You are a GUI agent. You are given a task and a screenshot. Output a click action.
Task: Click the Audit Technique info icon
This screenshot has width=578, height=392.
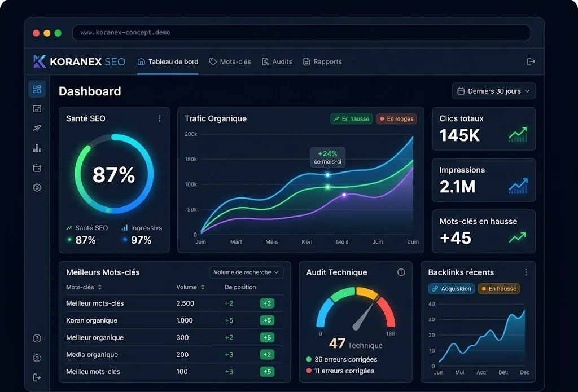401,272
